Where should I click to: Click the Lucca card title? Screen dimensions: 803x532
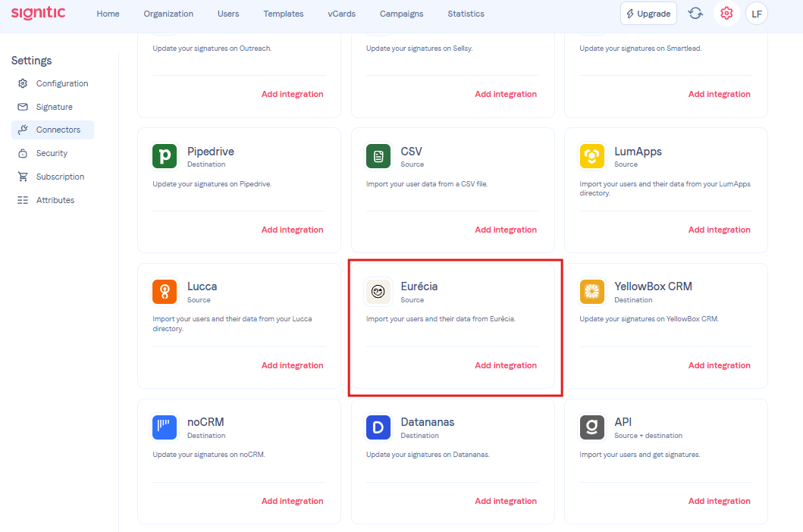[x=202, y=286]
